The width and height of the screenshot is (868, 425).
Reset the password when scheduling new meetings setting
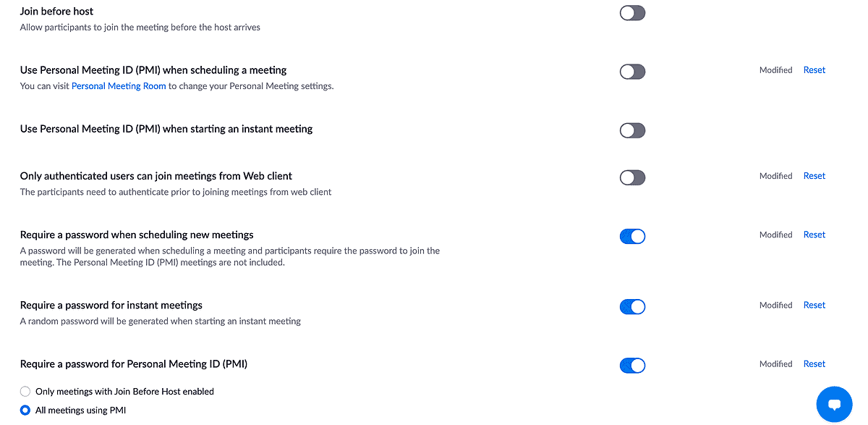point(814,235)
